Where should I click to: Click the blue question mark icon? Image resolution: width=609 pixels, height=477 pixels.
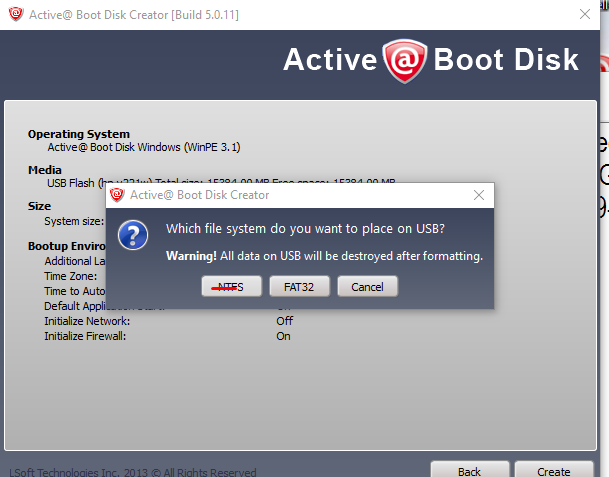(x=133, y=235)
